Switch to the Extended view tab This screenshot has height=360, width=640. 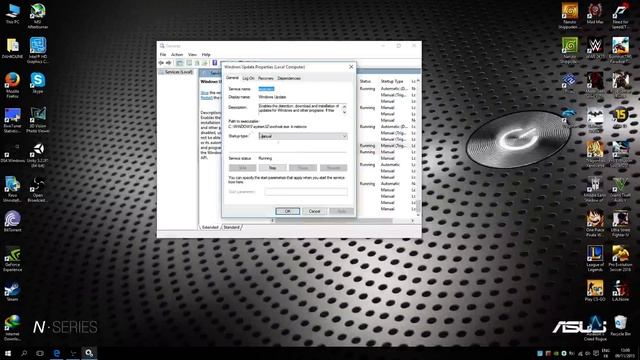point(210,227)
